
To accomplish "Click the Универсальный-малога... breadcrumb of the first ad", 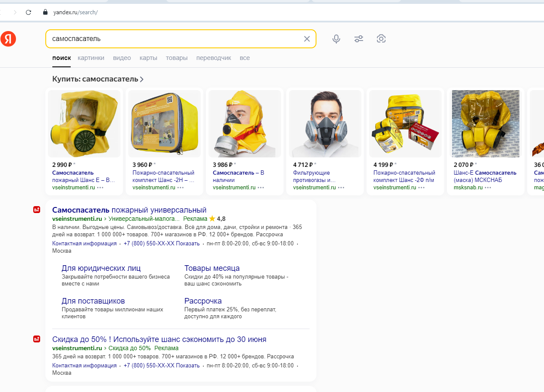I will [144, 219].
